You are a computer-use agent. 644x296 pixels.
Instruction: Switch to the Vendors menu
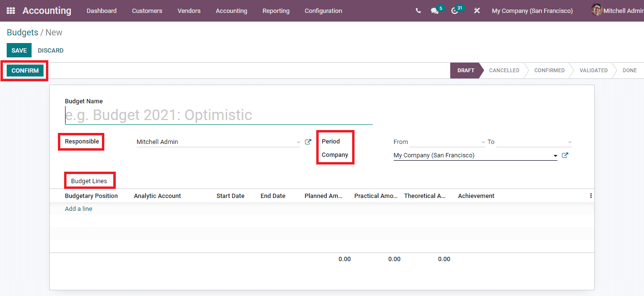(189, 11)
